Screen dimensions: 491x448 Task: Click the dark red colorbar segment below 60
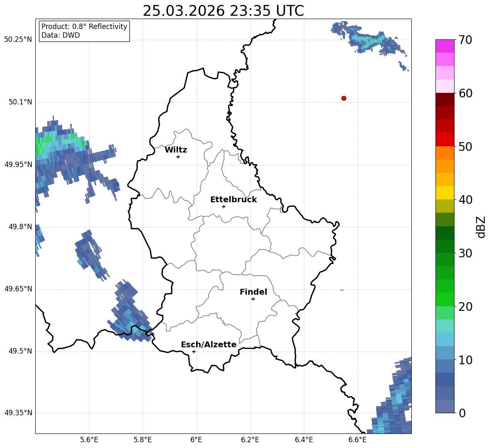pos(445,99)
